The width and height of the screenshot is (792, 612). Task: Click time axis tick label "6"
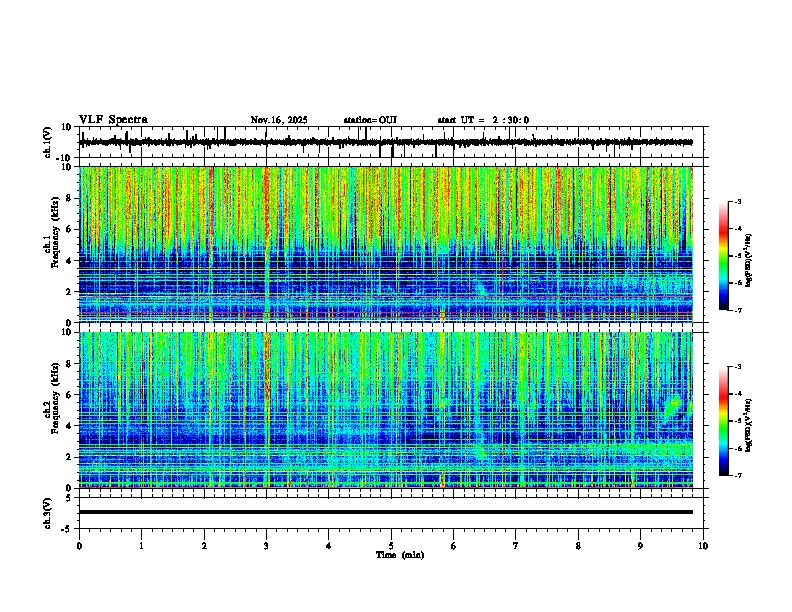454,546
